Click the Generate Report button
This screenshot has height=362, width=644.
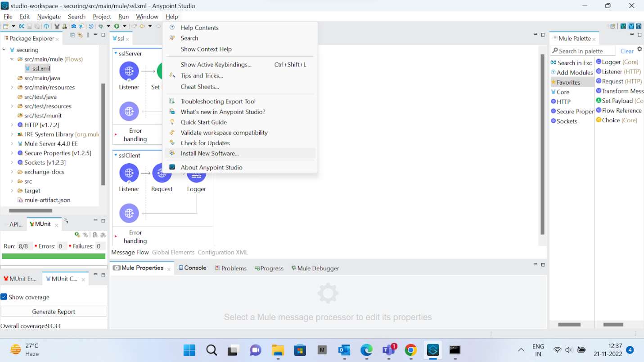click(54, 311)
